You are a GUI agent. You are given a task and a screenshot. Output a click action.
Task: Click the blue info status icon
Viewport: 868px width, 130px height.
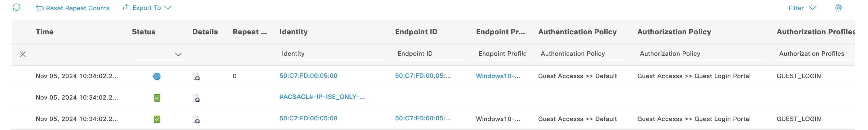click(x=157, y=77)
